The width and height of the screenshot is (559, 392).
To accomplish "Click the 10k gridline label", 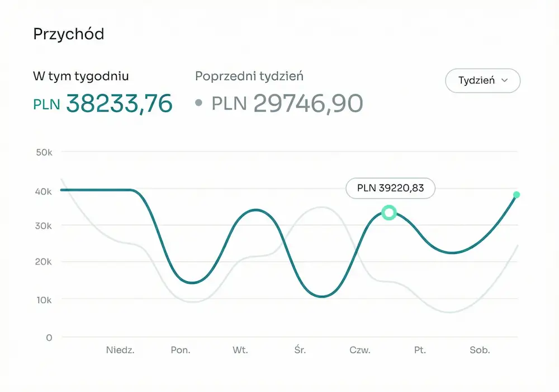I will [x=44, y=300].
